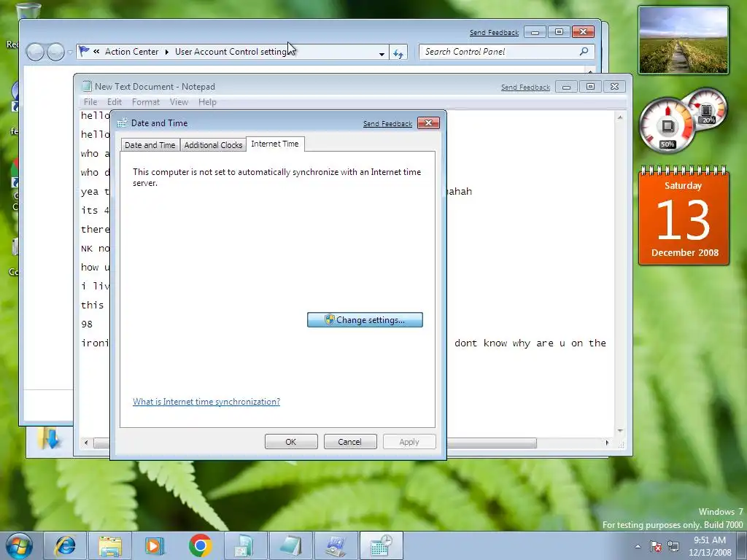Open the Notepad Edit menu
Viewport: 747px width, 560px height.
click(115, 102)
